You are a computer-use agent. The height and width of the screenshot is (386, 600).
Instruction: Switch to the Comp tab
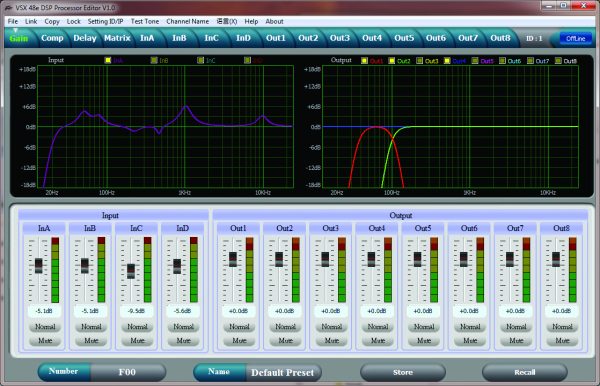(x=52, y=38)
